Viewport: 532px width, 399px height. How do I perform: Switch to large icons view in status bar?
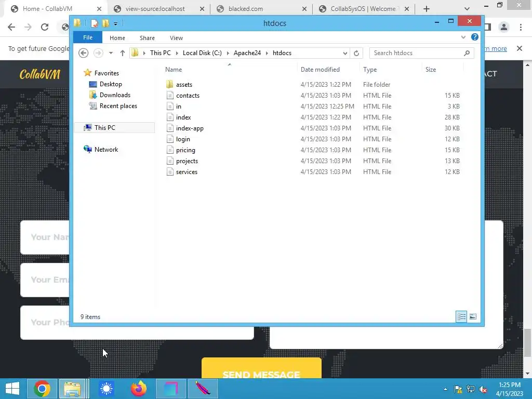click(473, 316)
